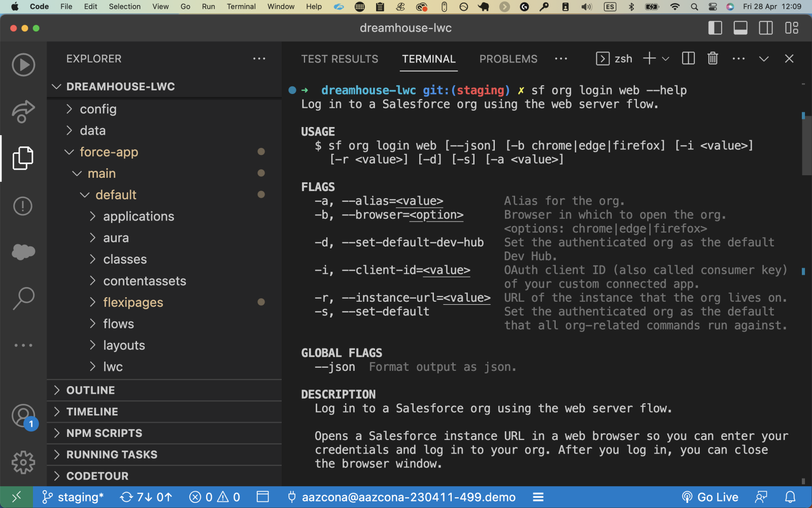Show hidden panel tabs ellipsis
The width and height of the screenshot is (812, 508).
561,59
